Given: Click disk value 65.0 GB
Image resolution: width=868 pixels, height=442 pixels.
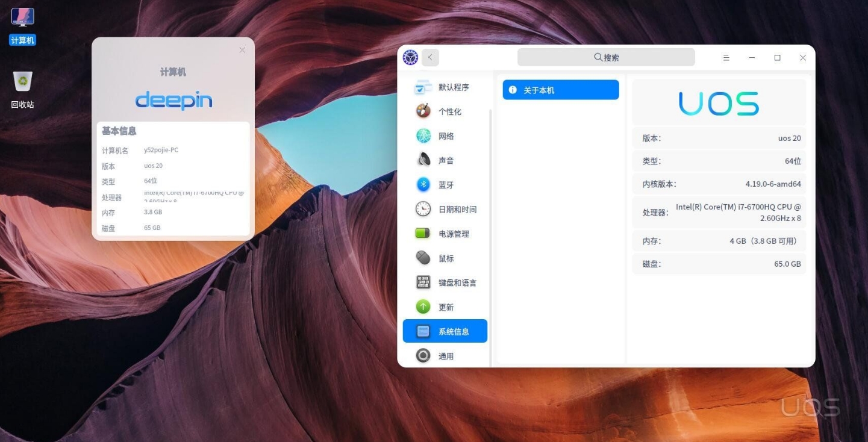Looking at the screenshot, I should 787,264.
